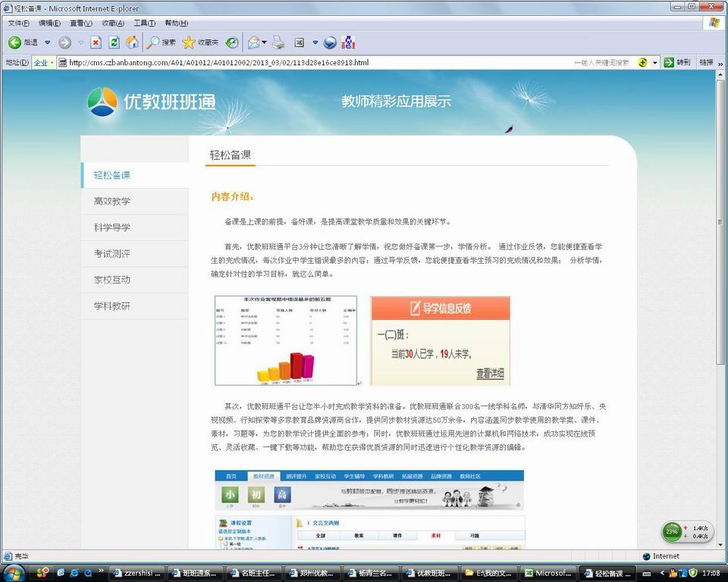Click the grey Forward arrow button
The width and height of the screenshot is (728, 582).
[65, 42]
